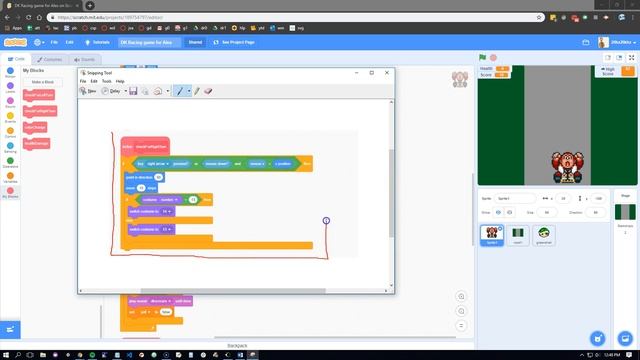Select the Motion block category circle
Viewport: 640px width, 360px height.
[x=10, y=71]
